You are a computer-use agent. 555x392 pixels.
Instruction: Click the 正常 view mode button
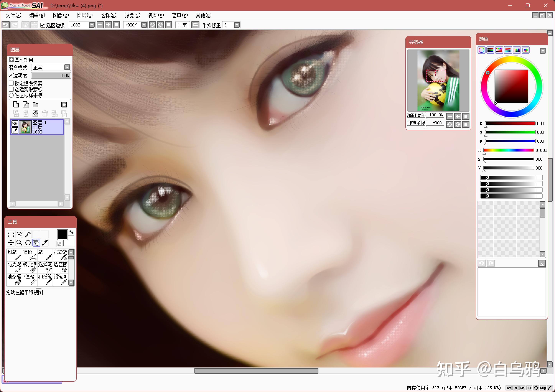click(x=183, y=25)
